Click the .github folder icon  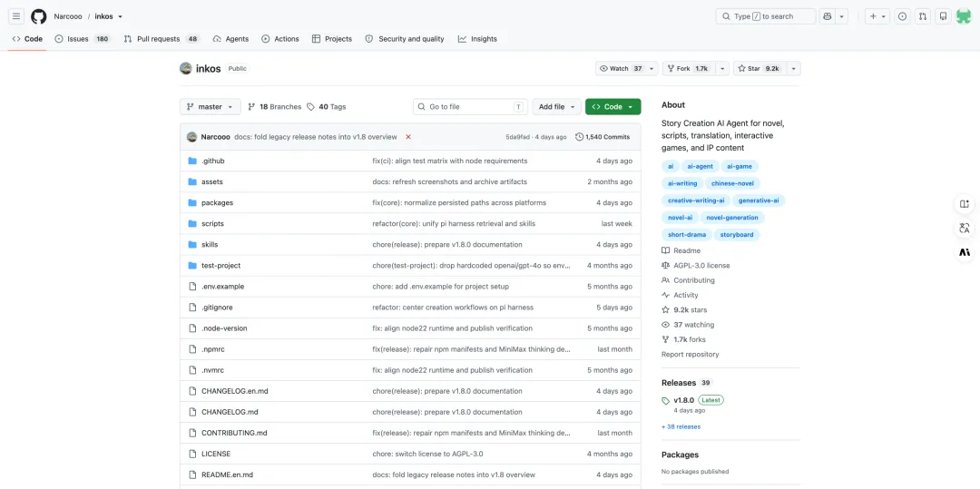[x=192, y=161]
